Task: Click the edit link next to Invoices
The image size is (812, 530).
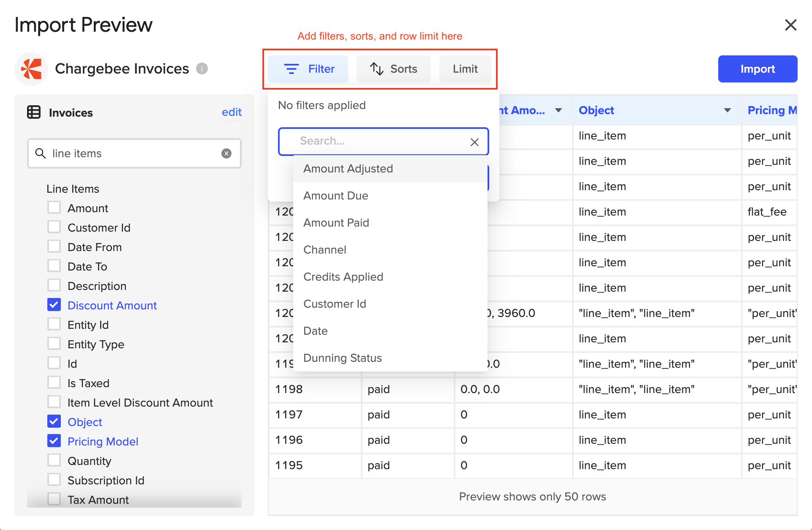Action: click(232, 112)
